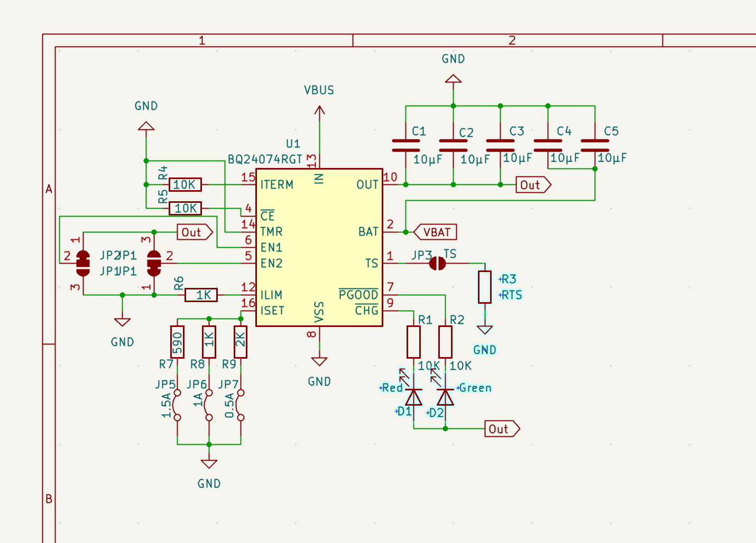This screenshot has height=543, width=756.
Task: Click the EN2 pin name
Action: click(271, 263)
